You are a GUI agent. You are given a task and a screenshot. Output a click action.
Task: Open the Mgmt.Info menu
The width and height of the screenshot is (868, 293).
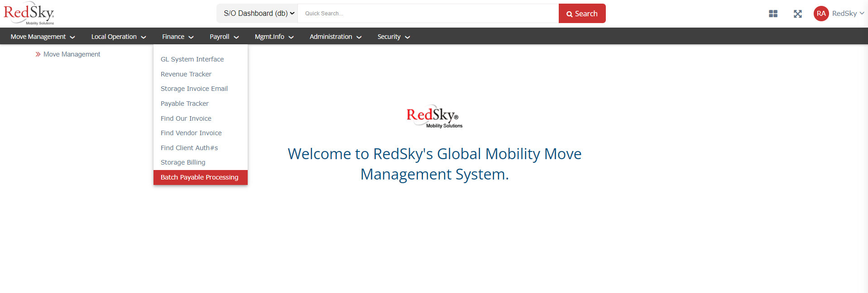[x=274, y=37]
